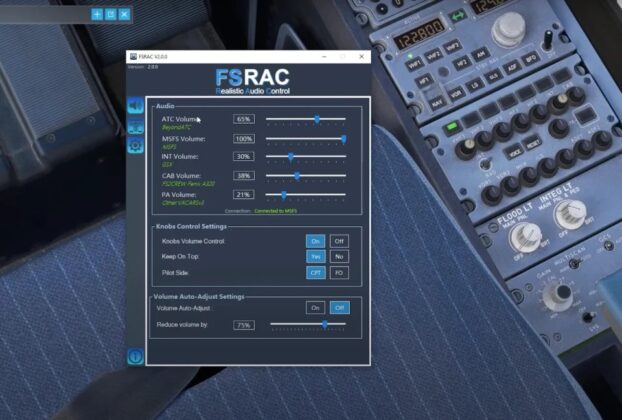Click the CAB Volume slider handle
This screenshot has width=622, height=420.
pyautogui.click(x=297, y=176)
